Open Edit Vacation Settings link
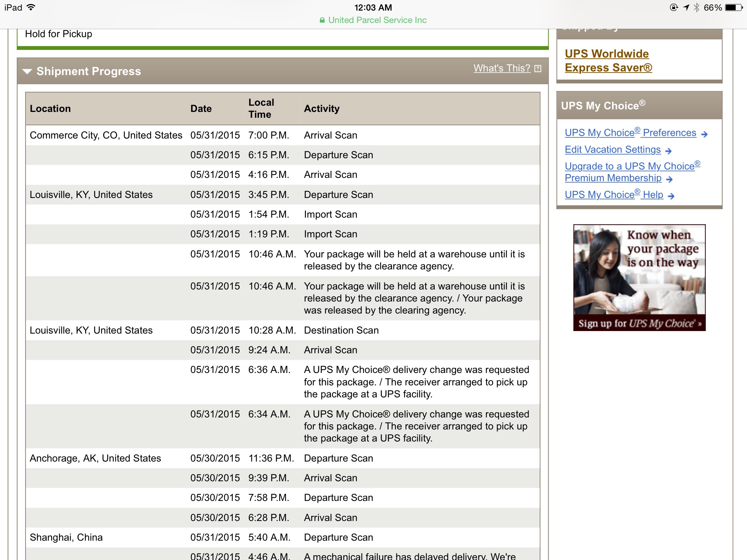 click(x=612, y=149)
